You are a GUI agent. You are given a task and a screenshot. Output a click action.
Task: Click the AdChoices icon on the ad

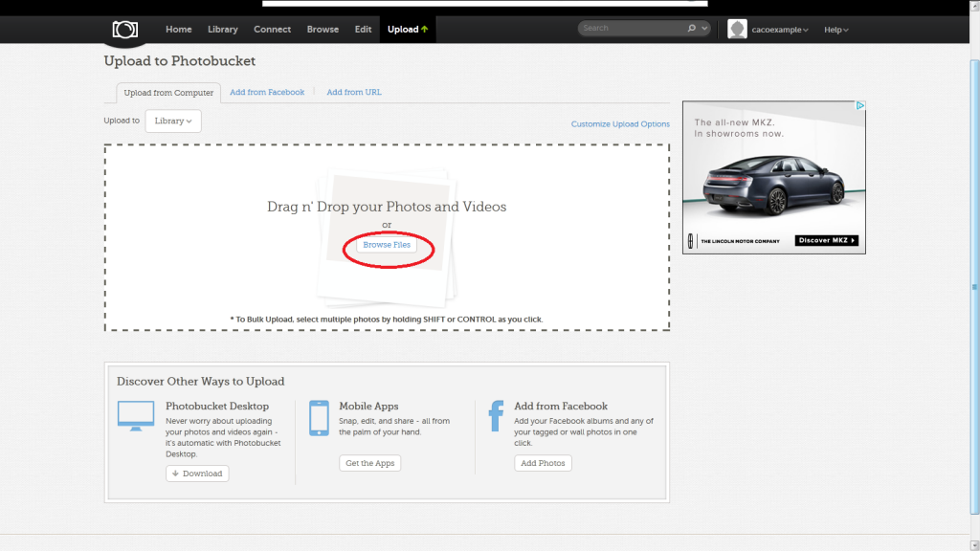click(860, 106)
